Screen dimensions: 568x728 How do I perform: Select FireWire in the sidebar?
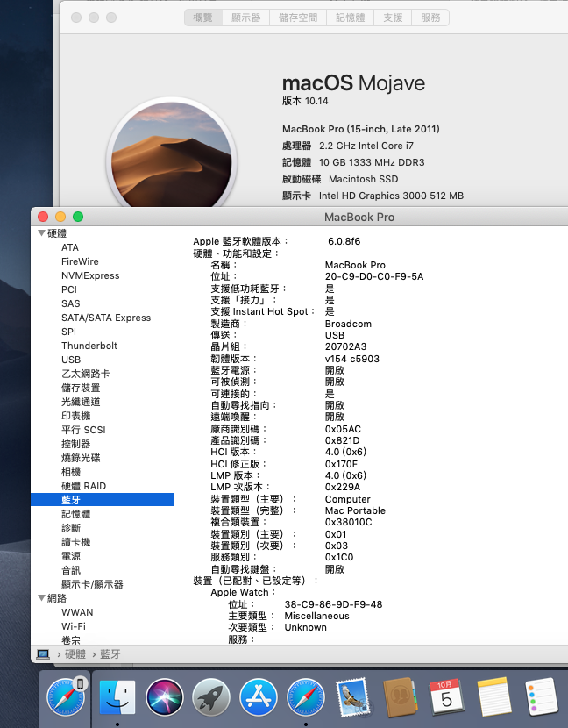(80, 261)
